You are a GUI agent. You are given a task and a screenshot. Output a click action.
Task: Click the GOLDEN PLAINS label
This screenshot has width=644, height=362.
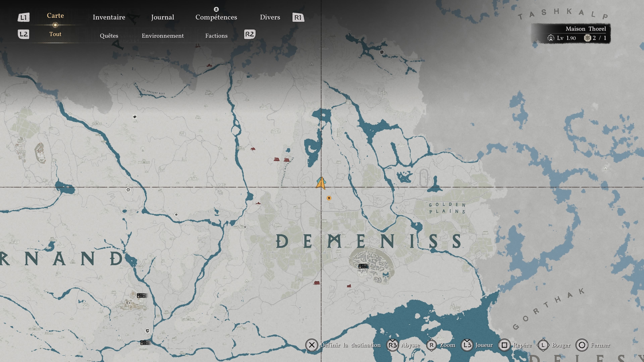[447, 208]
